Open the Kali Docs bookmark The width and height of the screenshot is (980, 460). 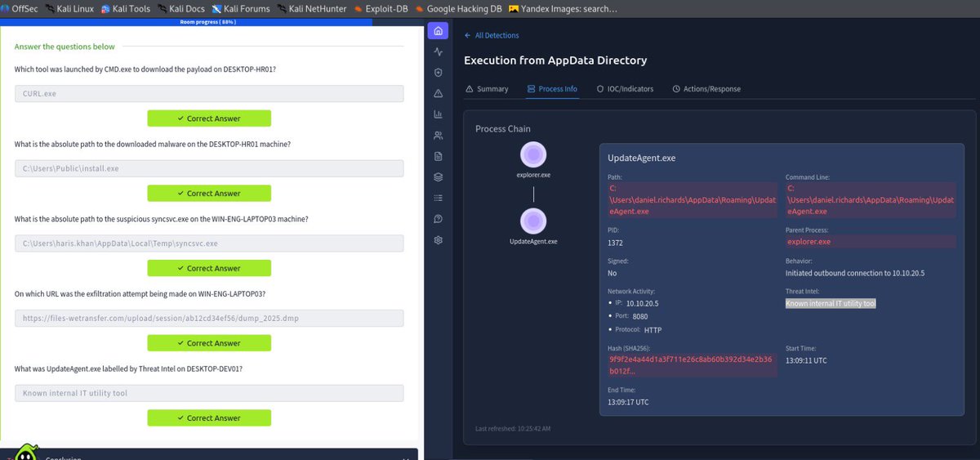click(x=180, y=8)
